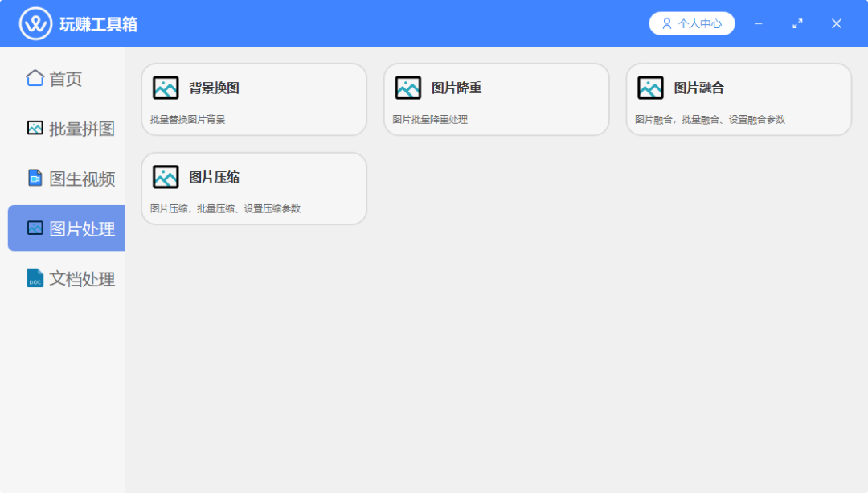The height and width of the screenshot is (493, 868).
Task: Click the 图片降重 image icon
Action: [x=407, y=86]
